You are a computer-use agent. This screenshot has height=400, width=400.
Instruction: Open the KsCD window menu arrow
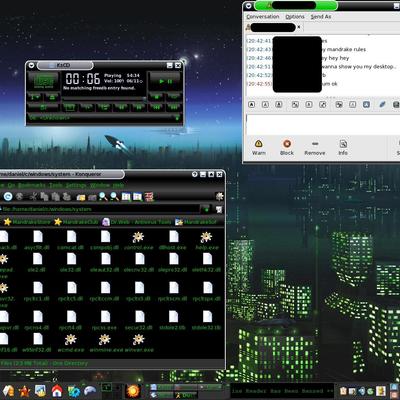(31, 65)
